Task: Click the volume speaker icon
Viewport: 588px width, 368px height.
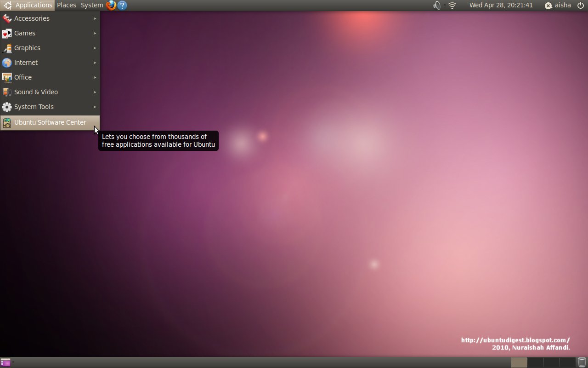Action: (436, 6)
